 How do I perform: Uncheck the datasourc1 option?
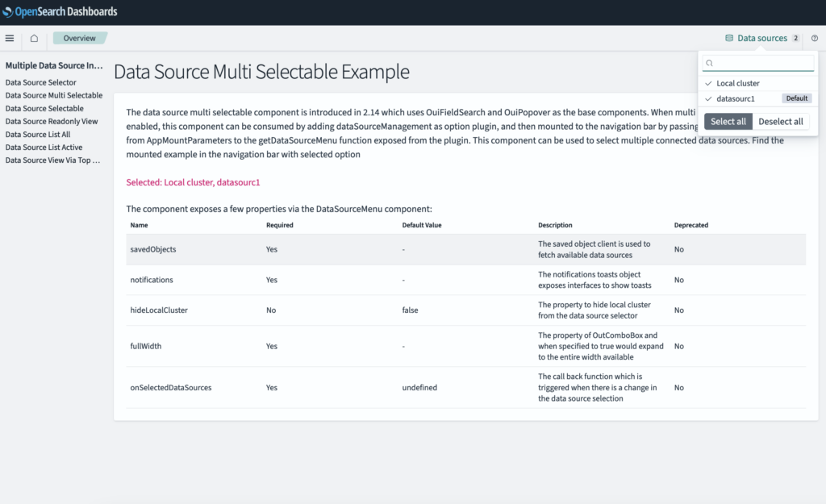pyautogui.click(x=736, y=98)
